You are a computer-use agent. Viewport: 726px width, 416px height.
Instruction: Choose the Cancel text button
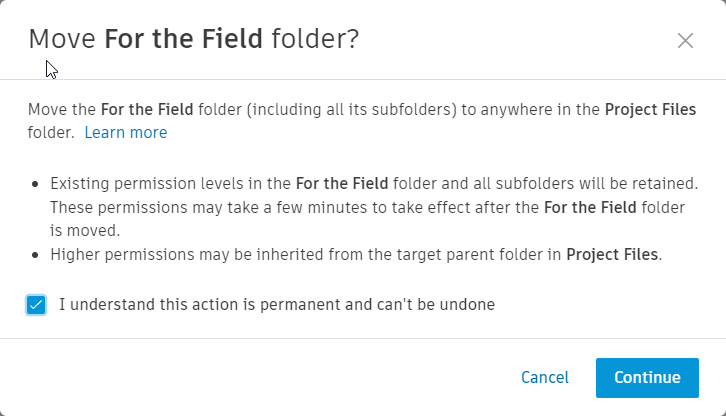click(x=545, y=378)
